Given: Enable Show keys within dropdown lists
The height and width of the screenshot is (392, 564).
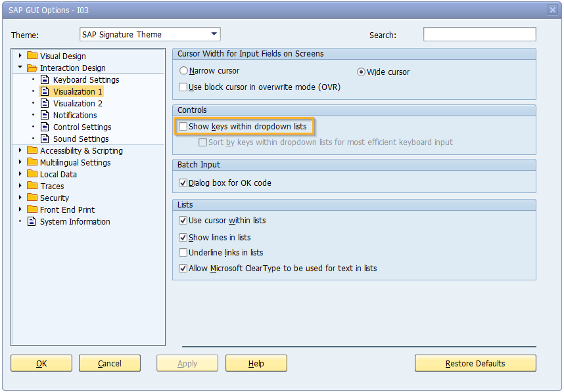Looking at the screenshot, I should point(183,126).
